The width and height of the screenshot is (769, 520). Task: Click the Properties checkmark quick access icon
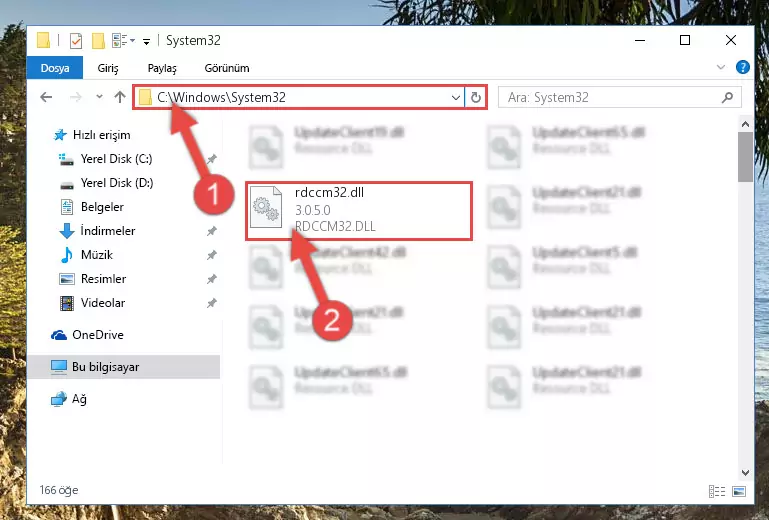coord(76,41)
